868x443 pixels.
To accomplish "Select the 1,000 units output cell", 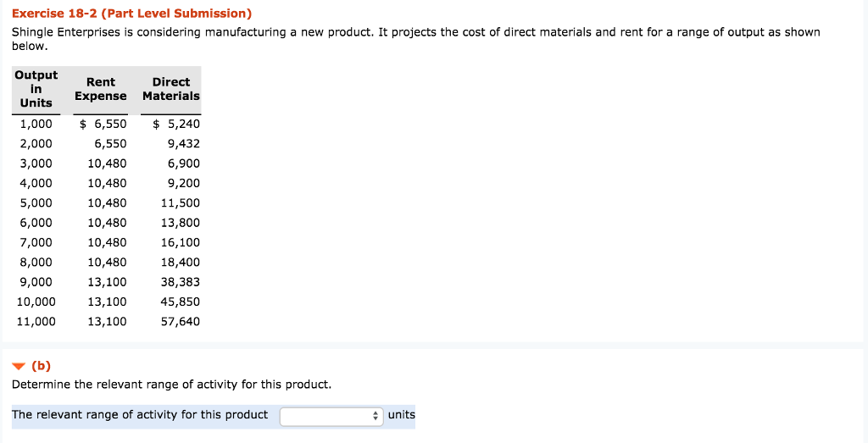I will pyautogui.click(x=36, y=124).
